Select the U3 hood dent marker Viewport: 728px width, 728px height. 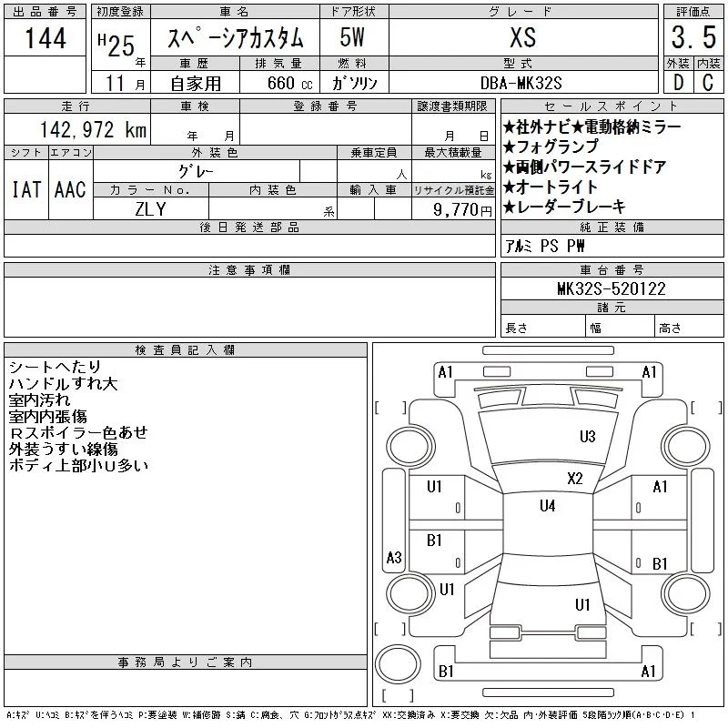tap(587, 437)
